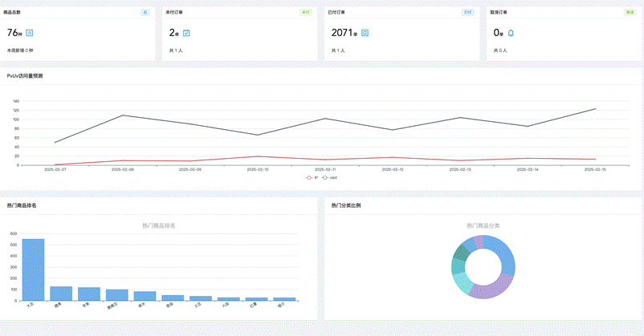Click the 热门商品分类 donut chart title
The image size is (644, 336).
(483, 225)
